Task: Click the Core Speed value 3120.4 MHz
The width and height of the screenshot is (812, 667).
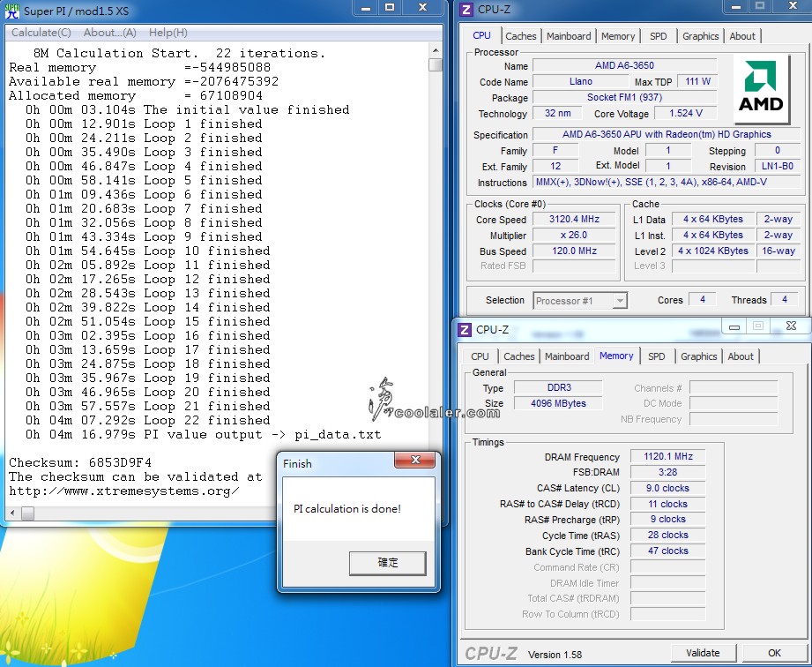Action: coord(574,219)
